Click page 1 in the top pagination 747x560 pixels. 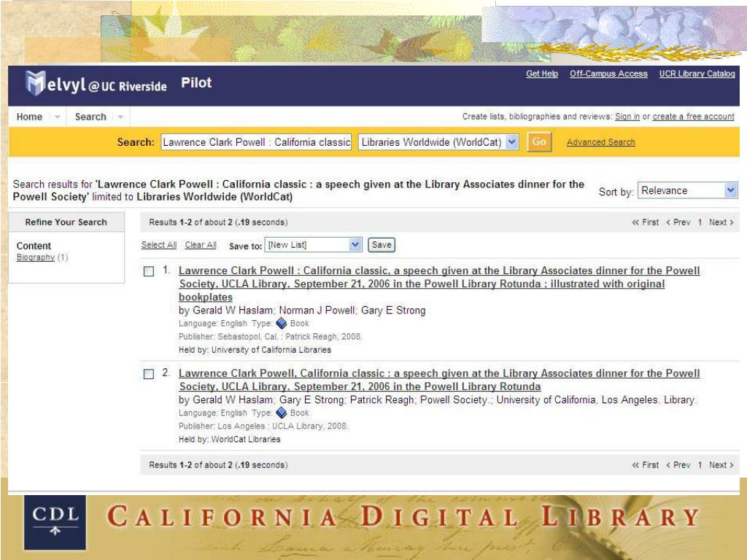[x=700, y=222]
